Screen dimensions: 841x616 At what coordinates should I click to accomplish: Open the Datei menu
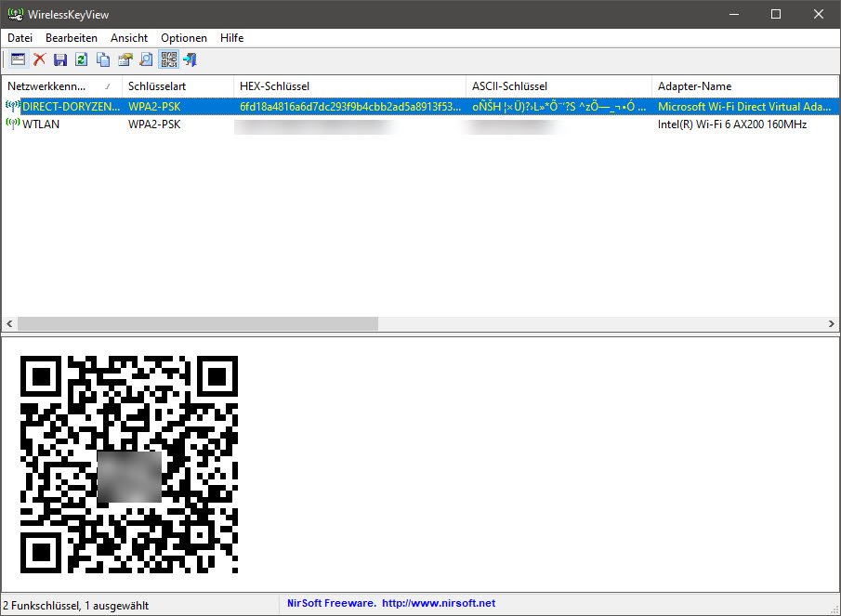tap(20, 38)
